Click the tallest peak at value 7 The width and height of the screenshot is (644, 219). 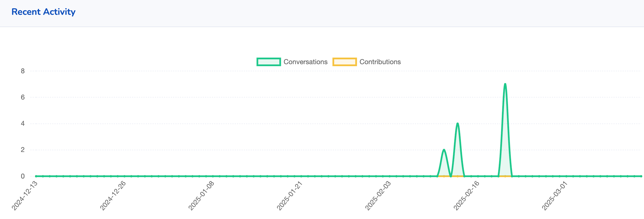click(505, 84)
